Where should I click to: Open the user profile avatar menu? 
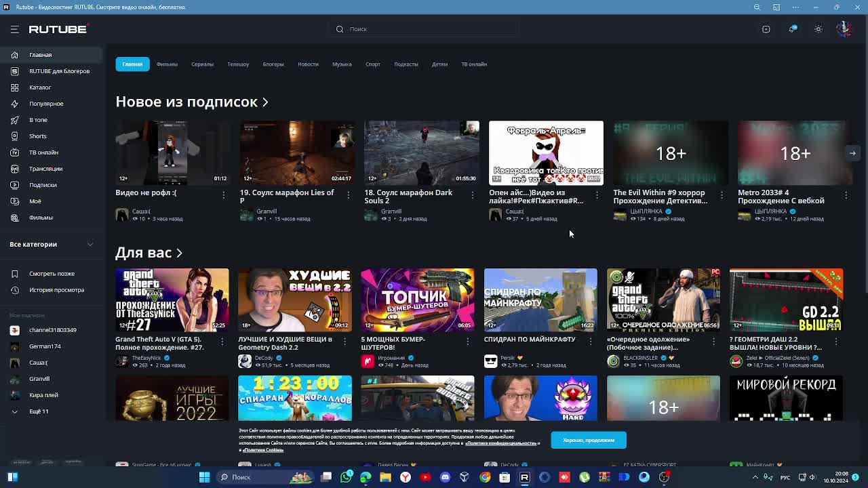(844, 29)
